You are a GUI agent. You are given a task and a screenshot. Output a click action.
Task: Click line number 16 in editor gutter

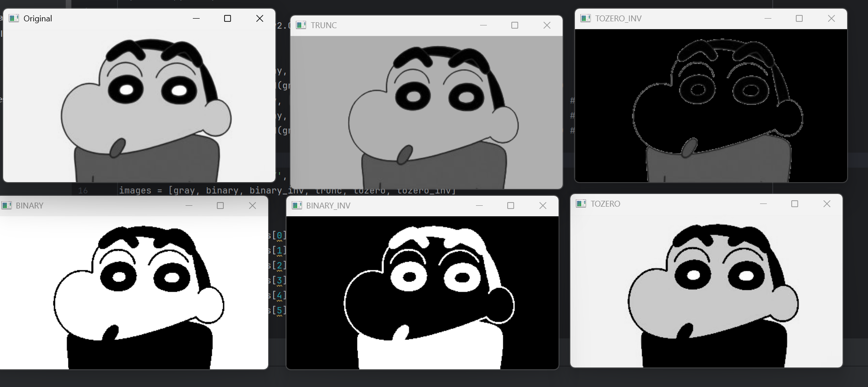[83, 191]
